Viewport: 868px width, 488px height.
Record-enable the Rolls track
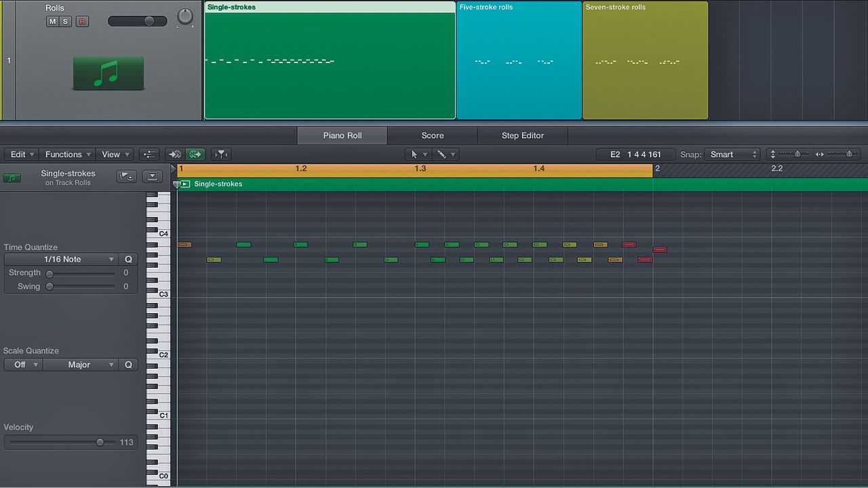[82, 22]
